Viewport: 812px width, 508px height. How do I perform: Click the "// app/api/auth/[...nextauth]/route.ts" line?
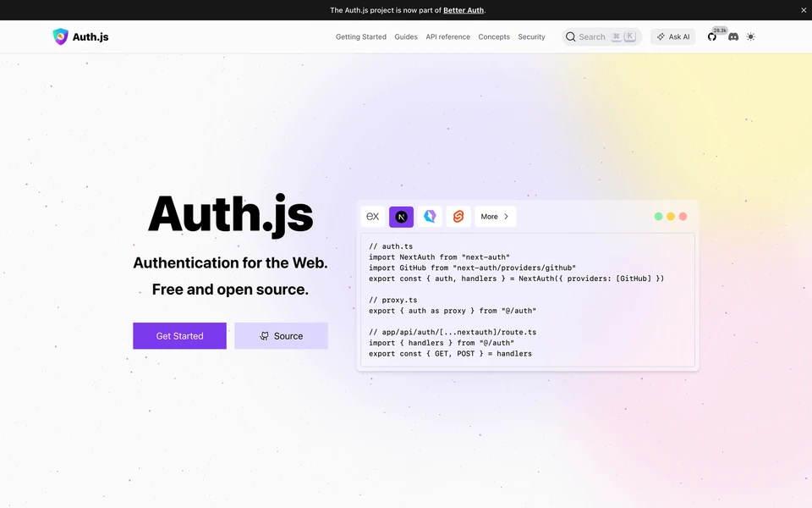coord(453,332)
